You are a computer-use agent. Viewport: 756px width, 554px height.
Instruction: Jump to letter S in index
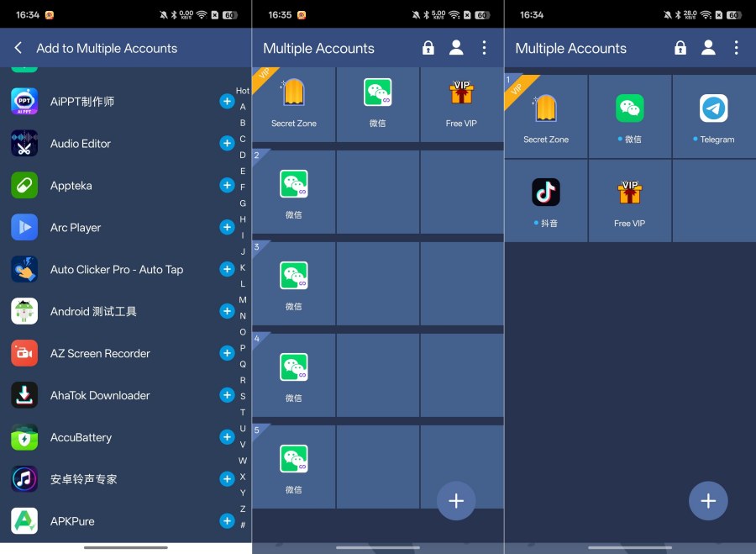coord(243,396)
